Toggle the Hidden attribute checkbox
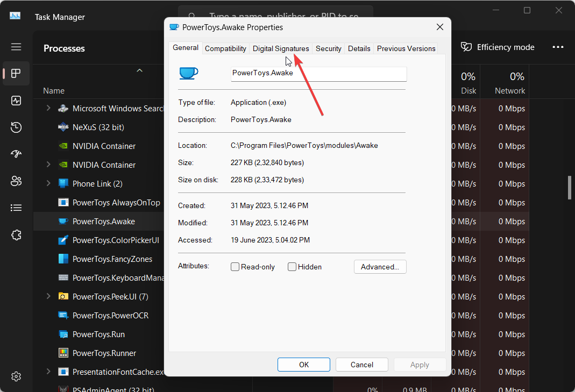The height and width of the screenshot is (392, 575). pyautogui.click(x=292, y=267)
